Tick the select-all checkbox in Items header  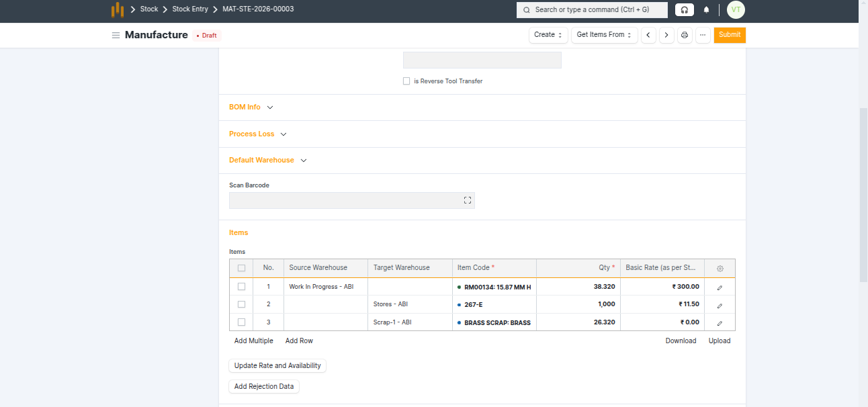point(241,268)
